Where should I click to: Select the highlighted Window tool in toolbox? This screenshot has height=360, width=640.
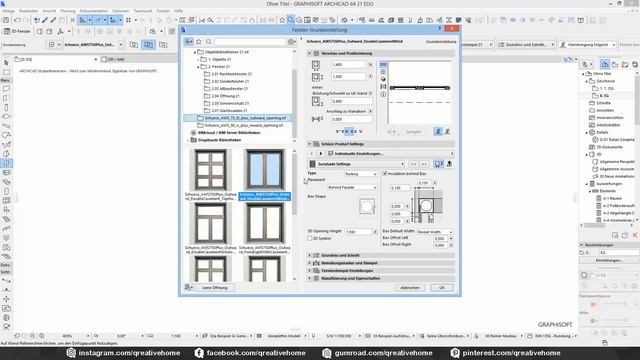pyautogui.click(x=6, y=164)
